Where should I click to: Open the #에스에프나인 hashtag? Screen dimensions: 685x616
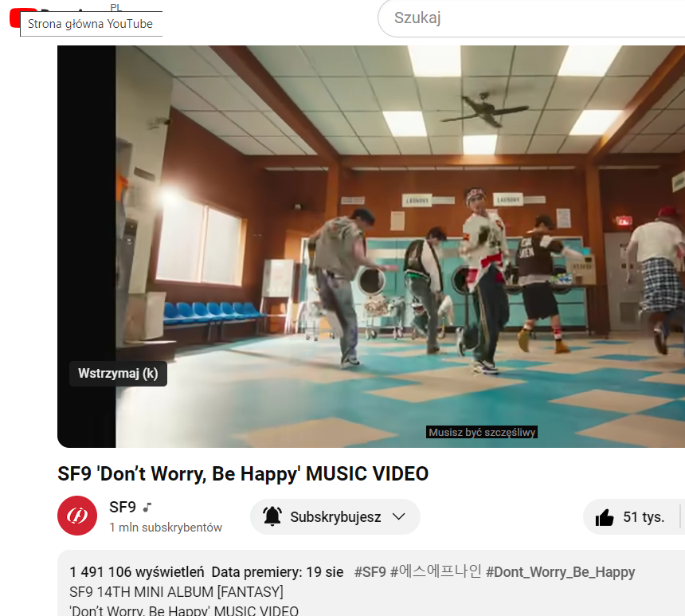(436, 572)
